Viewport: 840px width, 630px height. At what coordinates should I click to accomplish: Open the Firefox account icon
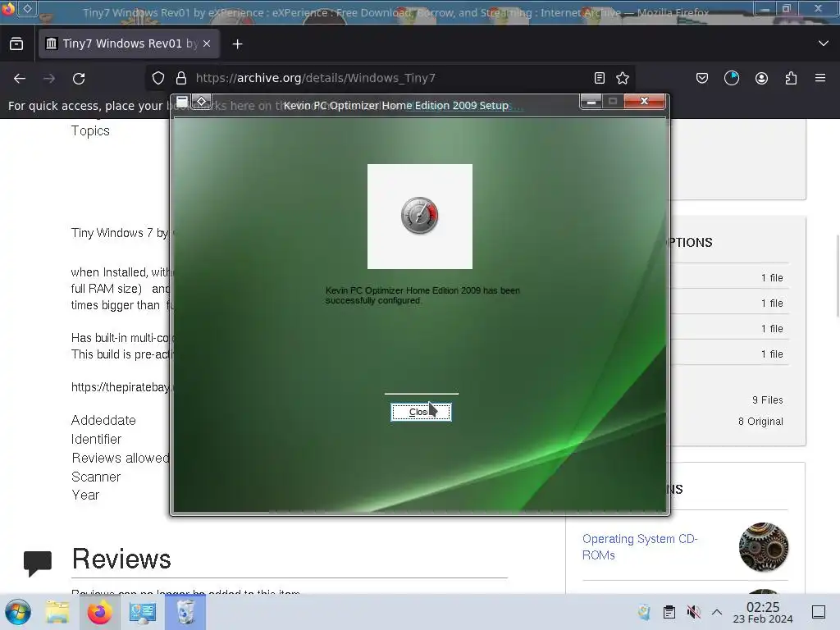(761, 78)
